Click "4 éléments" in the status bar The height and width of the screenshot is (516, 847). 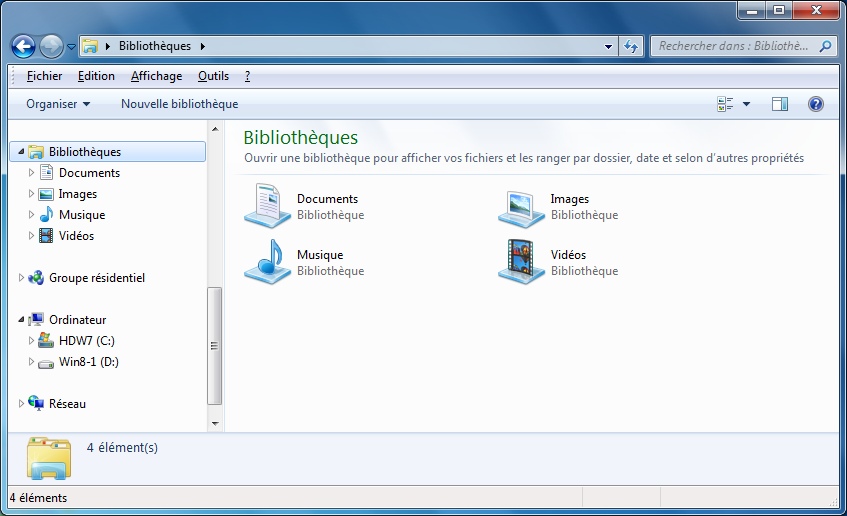(38, 498)
